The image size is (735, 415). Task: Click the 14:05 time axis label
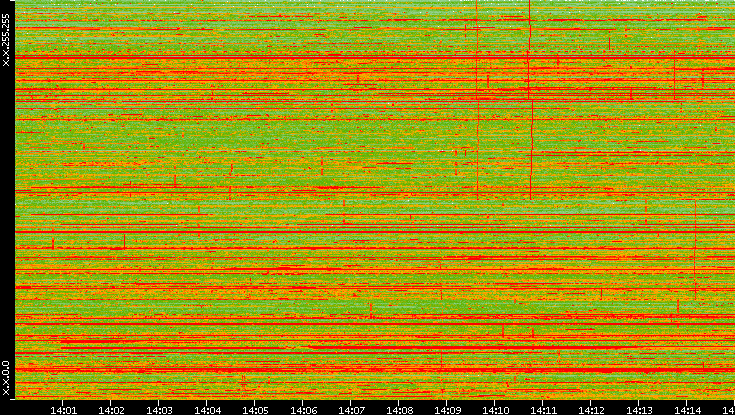click(255, 410)
